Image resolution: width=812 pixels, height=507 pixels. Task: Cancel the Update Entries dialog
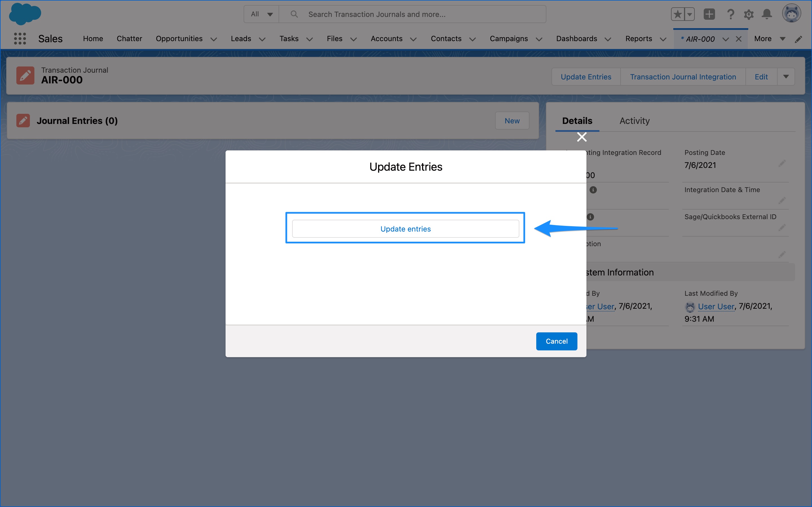[x=556, y=341]
